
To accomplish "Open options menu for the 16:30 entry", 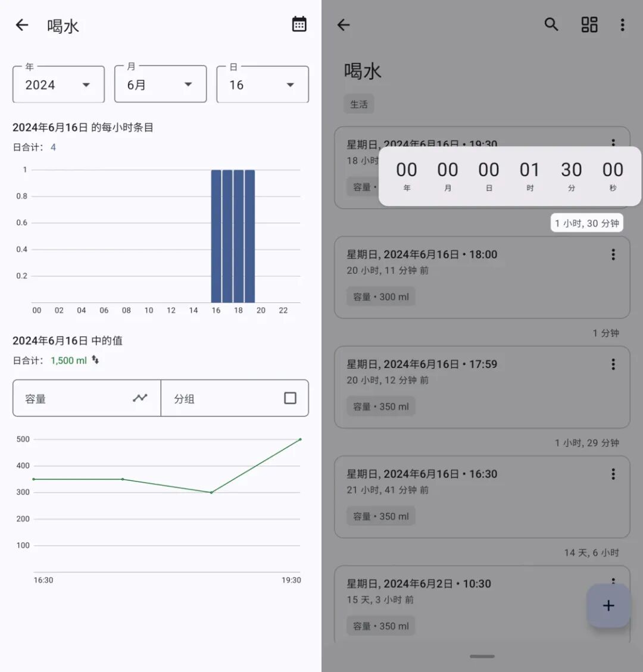I will 613,474.
